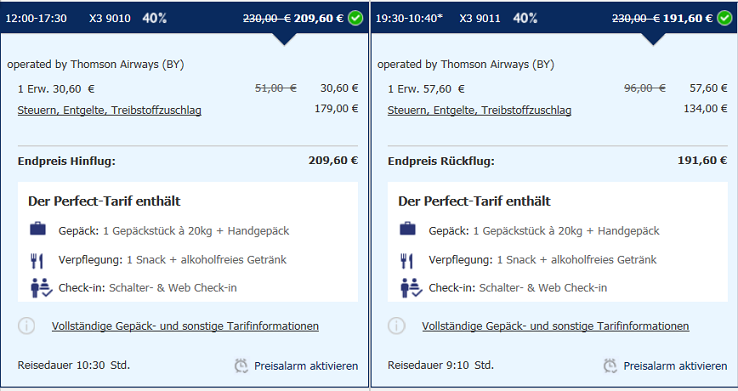Click alarm clock icon for Rückflug Preisalarm
Viewport: 738px width, 391px height.
610,366
